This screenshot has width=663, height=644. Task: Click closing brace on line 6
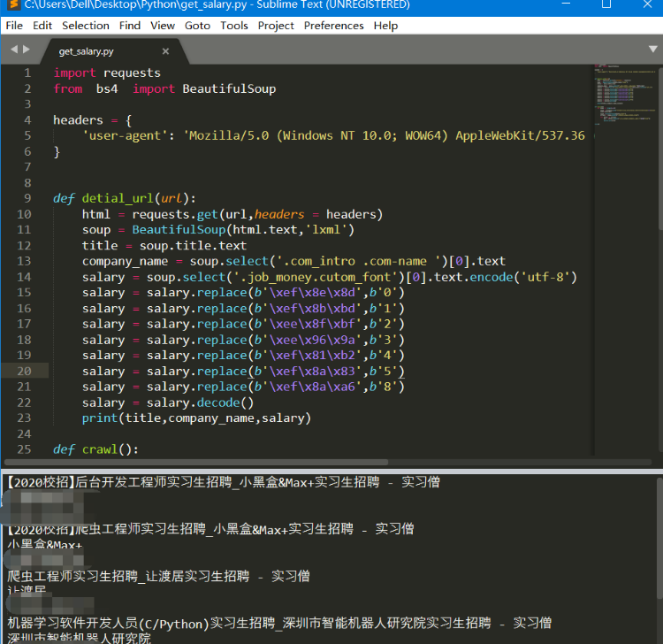pos(57,151)
